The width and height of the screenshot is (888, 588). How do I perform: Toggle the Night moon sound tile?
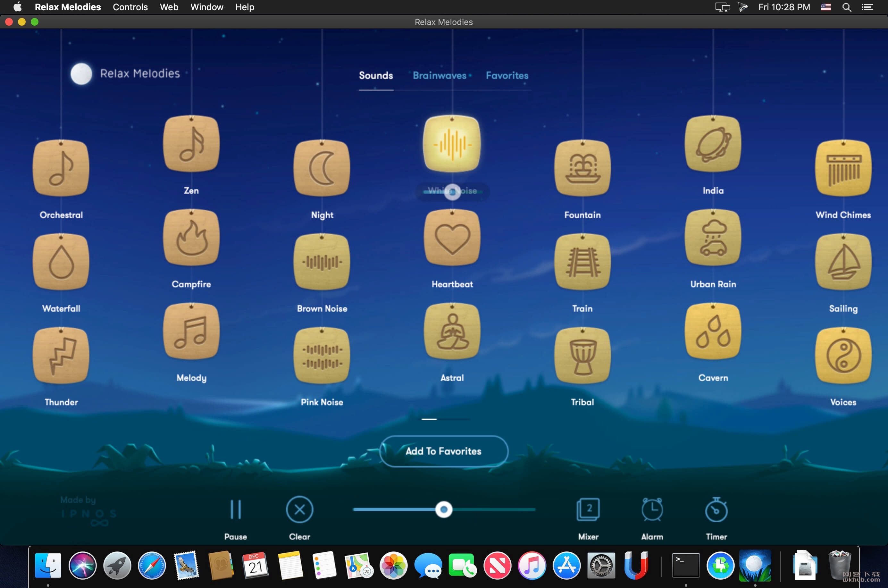322,168
